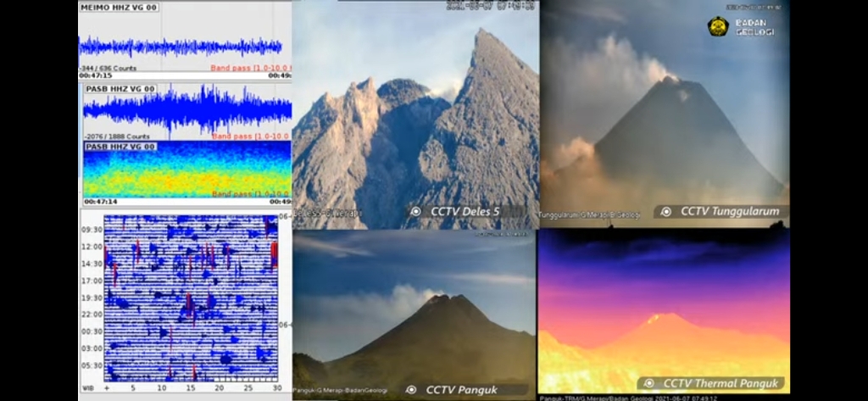Click the 19:30 row label on helicorder
This screenshot has height=401, width=868.
point(92,298)
